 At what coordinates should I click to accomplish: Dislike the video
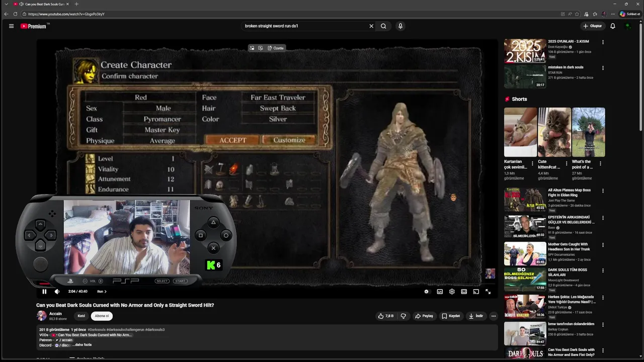(403, 316)
